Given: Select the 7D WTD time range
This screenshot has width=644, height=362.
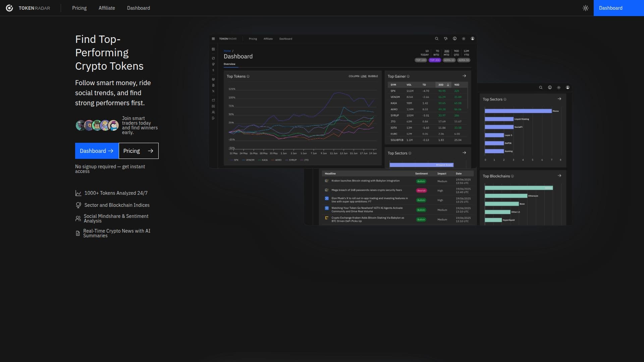Looking at the screenshot, I should point(436,53).
